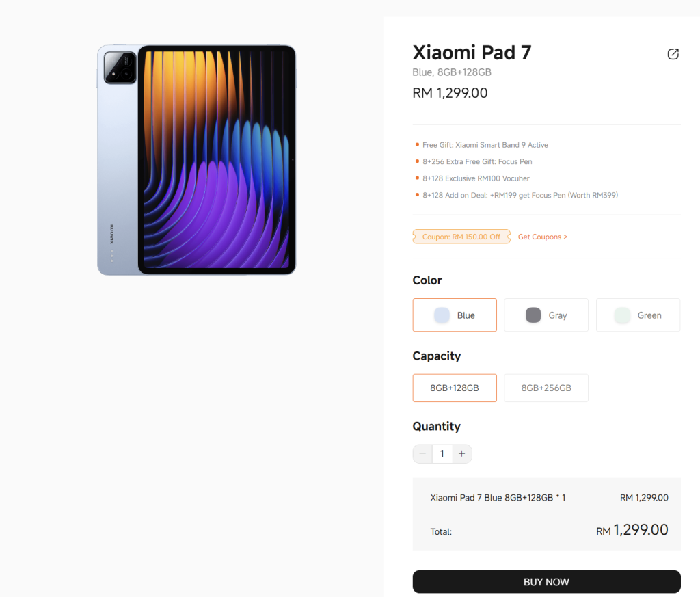Click the gray color swatch circle
This screenshot has height=597, width=700.
[x=533, y=315]
